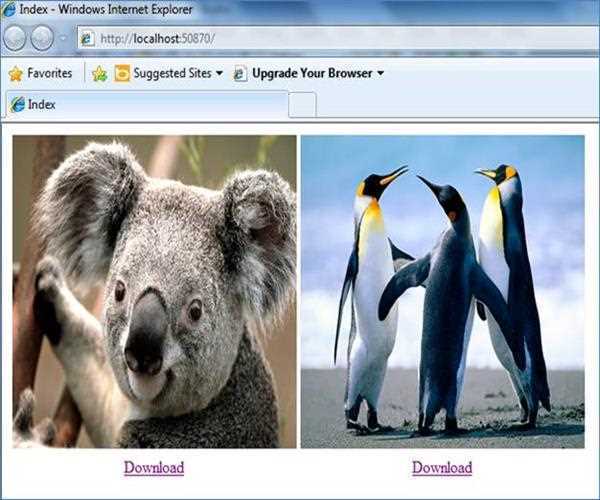Open Suggested Sites link
The width and height of the screenshot is (600, 500).
point(172,73)
